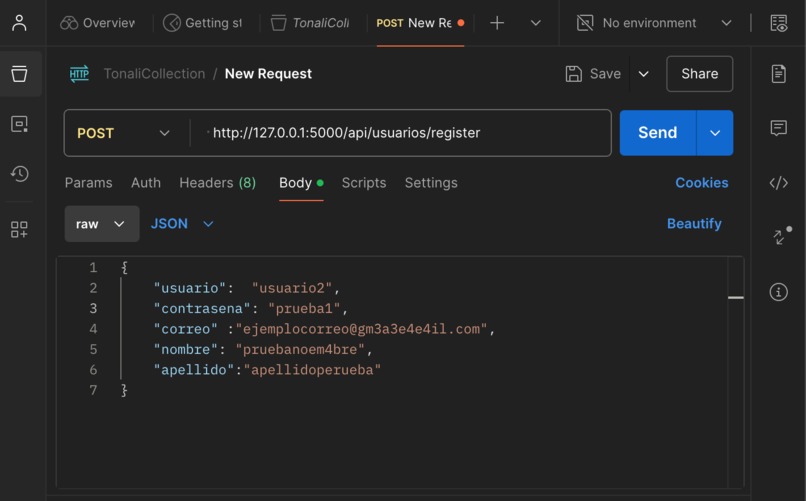Open the environment quick look icon

point(778,23)
